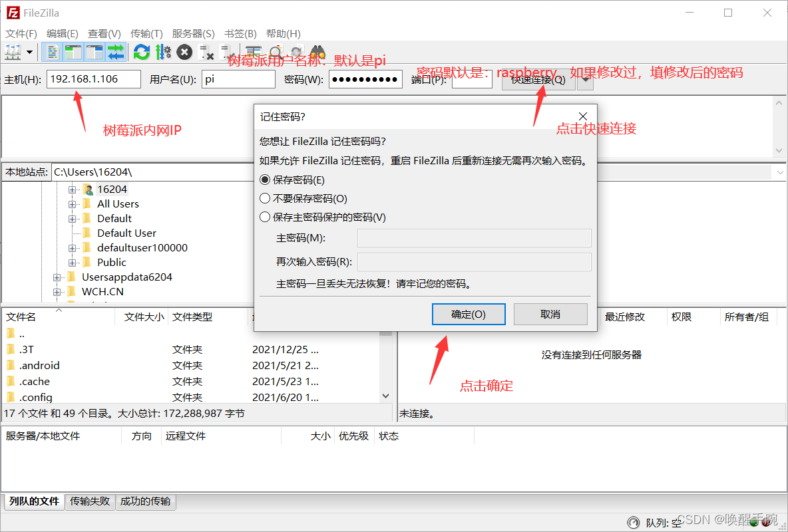The image size is (788, 532).
Task: Enable directory comparison
Action: (253, 52)
